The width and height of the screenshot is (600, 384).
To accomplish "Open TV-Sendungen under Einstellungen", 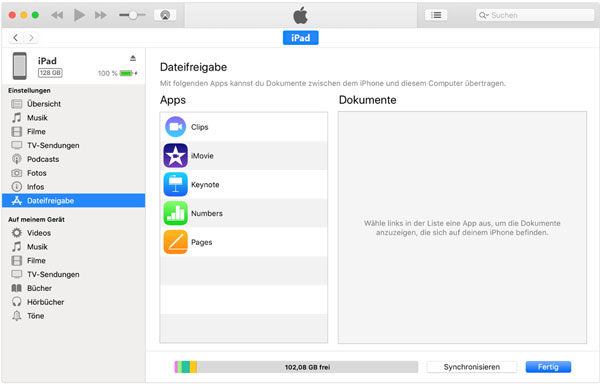I will (73, 145).
